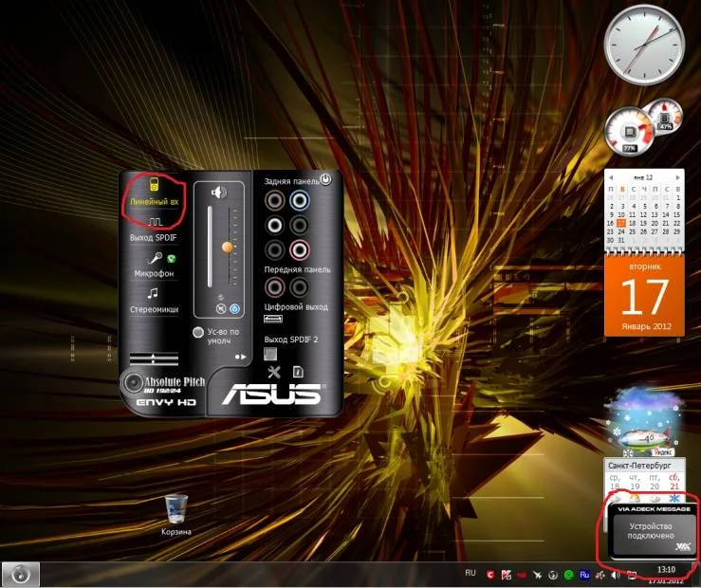Image resolution: width=701 pixels, height=588 pixels.
Task: Click the CPU meter gadget
Action: click(630, 132)
